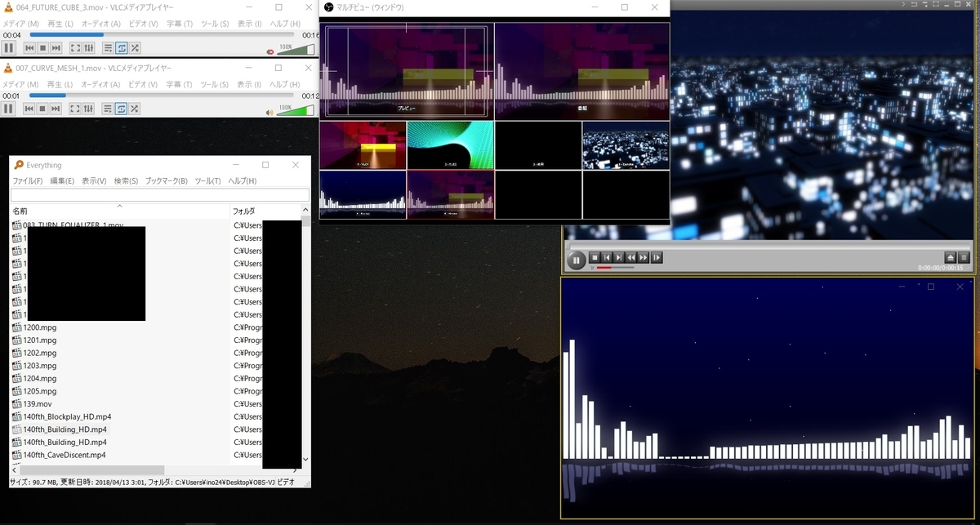Click frame step button in city video player
980x525 pixels.
[657, 257]
